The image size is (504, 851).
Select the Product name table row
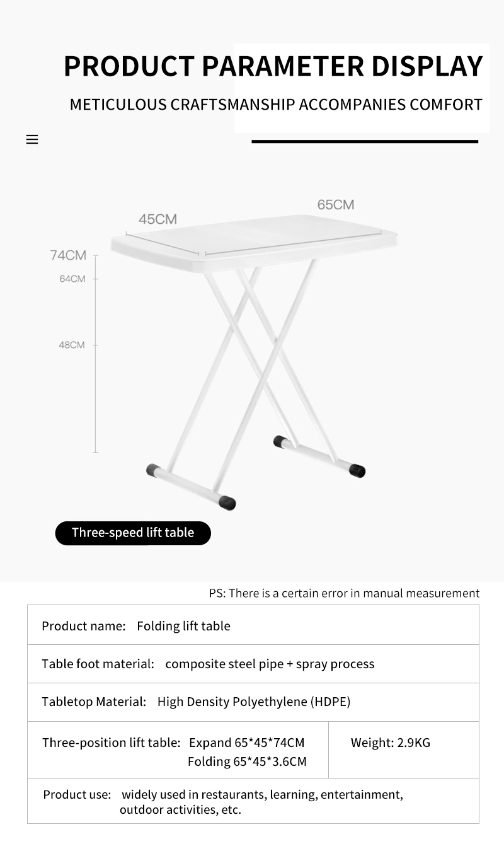point(253,625)
